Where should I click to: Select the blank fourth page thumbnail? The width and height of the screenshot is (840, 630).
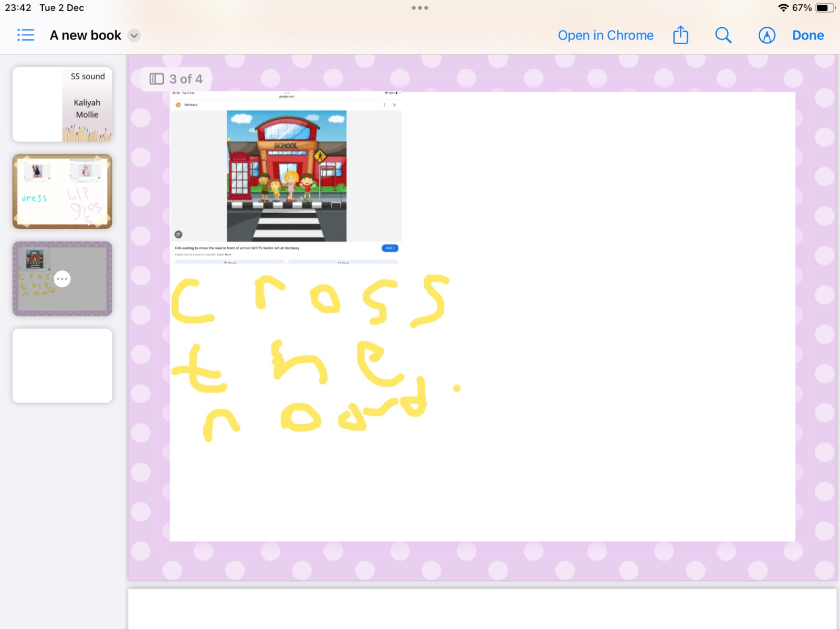pos(62,365)
